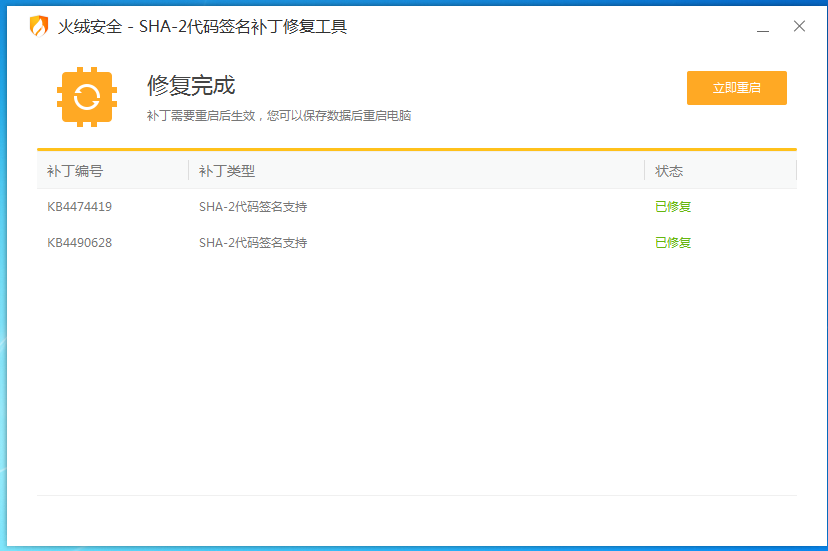Click the Huorong flame shield logo
Image resolution: width=828 pixels, height=551 pixels.
(39, 26)
